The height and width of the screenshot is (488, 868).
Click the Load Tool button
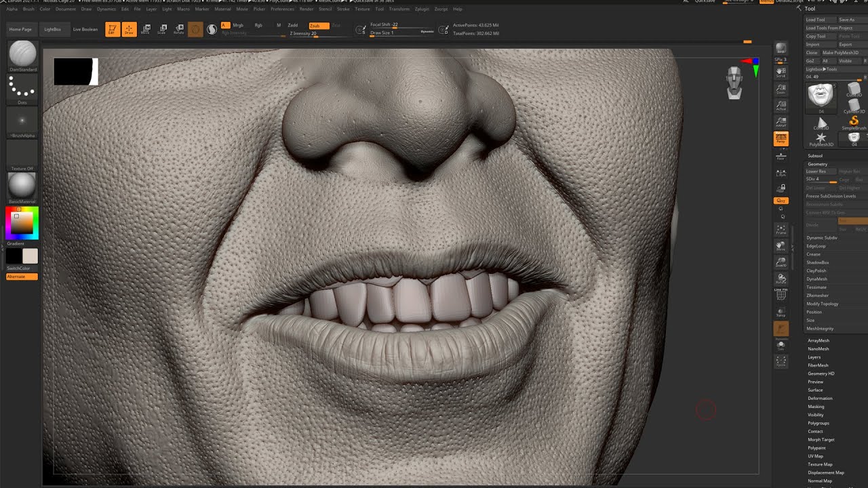[x=820, y=20]
